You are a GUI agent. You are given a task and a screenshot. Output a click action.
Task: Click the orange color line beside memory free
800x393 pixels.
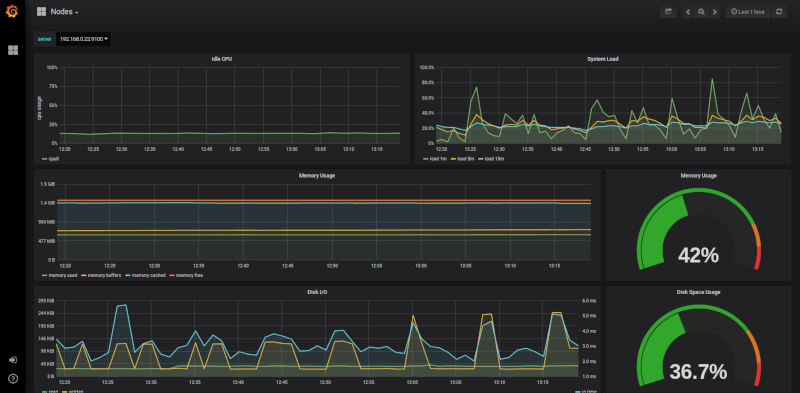click(171, 276)
